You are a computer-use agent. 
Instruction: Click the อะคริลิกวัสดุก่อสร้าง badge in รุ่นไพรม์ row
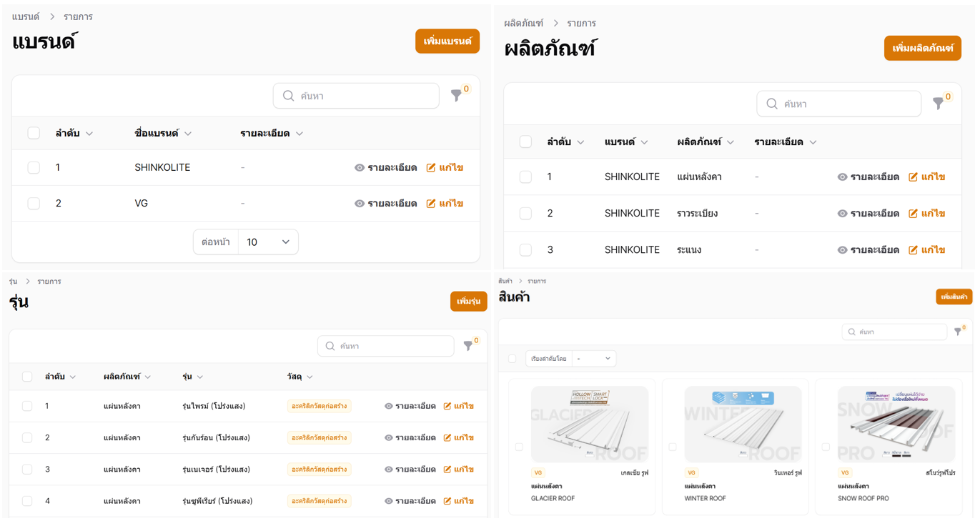[x=319, y=406]
